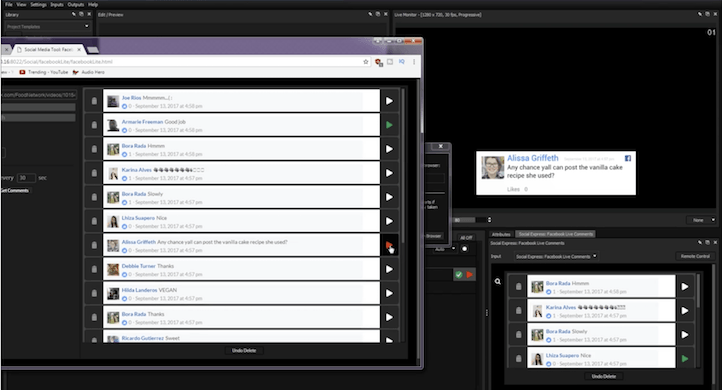The width and height of the screenshot is (722, 390).
Task: Click the magnifier search icon in Social Express panel
Action: (498, 281)
